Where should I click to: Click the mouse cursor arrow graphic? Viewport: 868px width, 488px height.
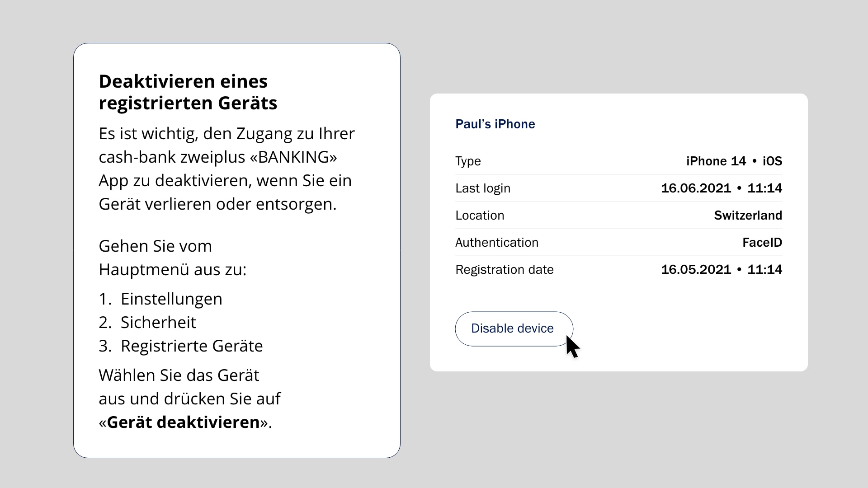(x=572, y=347)
